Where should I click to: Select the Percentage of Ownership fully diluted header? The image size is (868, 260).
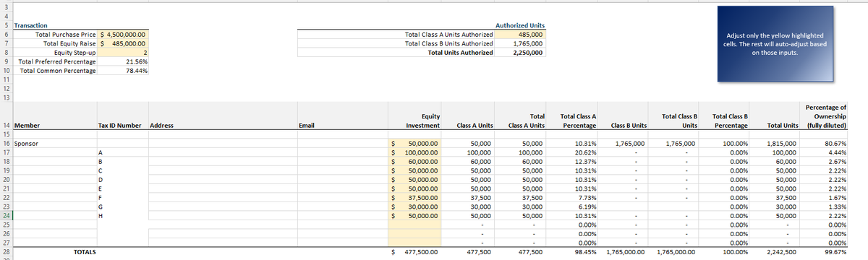point(824,116)
